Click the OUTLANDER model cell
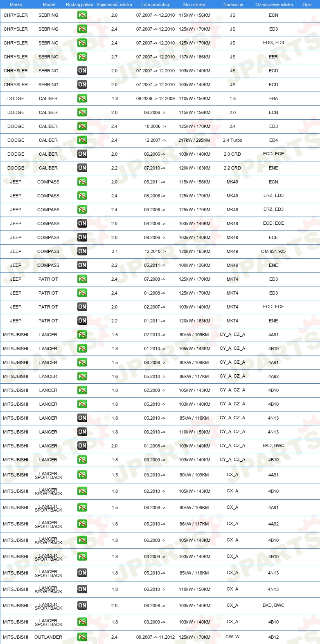 48,637
